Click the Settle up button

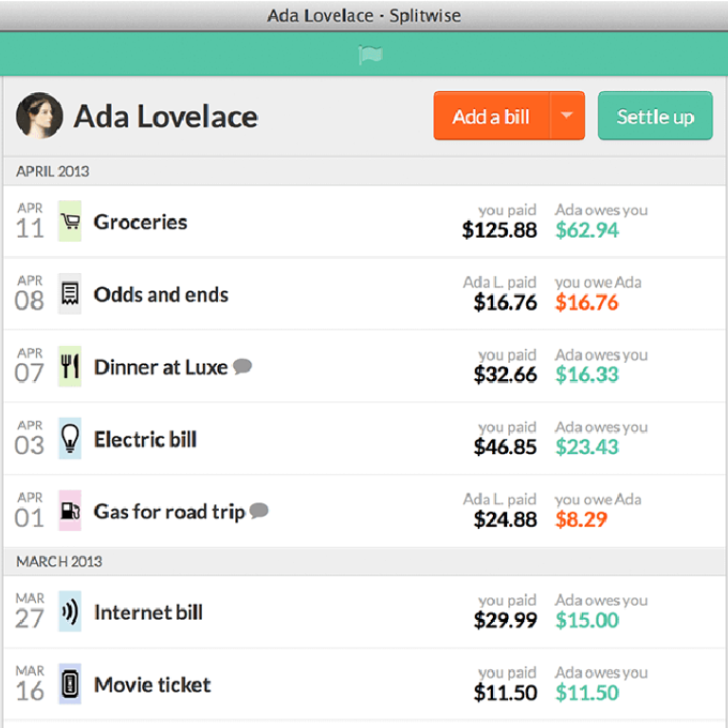655,116
